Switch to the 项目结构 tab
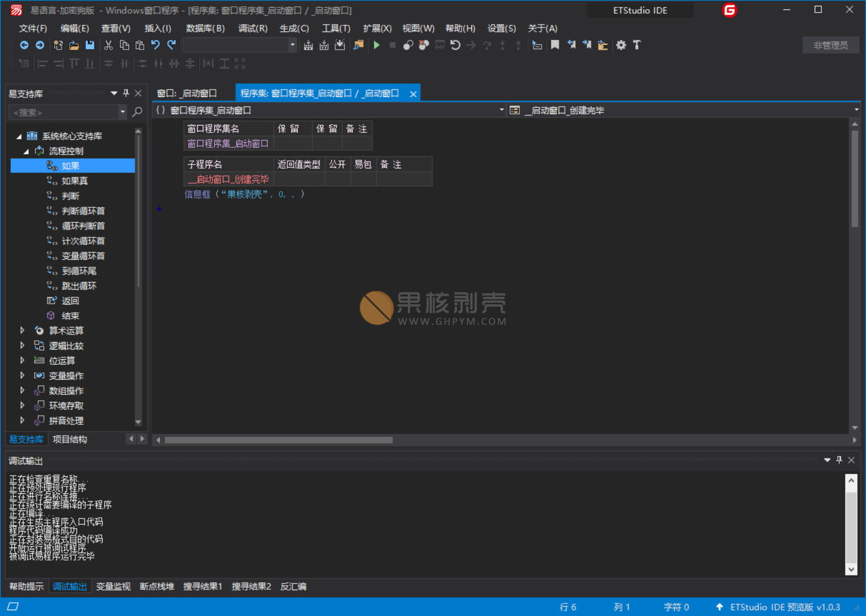Screen dimensions: 866x616 (70, 439)
